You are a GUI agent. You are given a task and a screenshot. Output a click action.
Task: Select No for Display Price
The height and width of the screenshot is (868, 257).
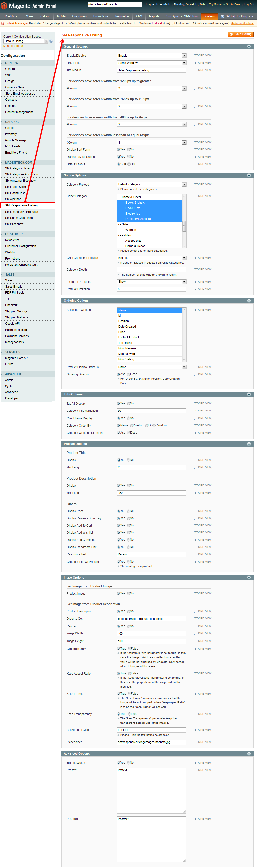tap(129, 511)
